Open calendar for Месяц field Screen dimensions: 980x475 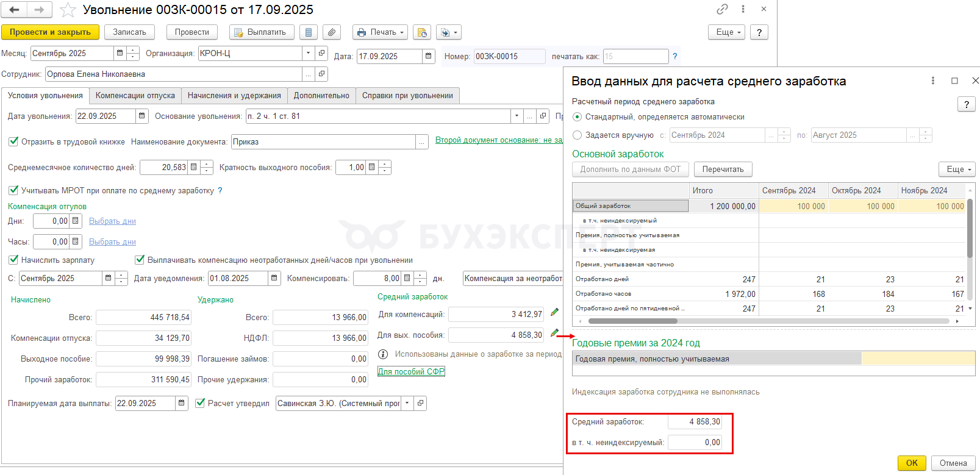point(120,54)
